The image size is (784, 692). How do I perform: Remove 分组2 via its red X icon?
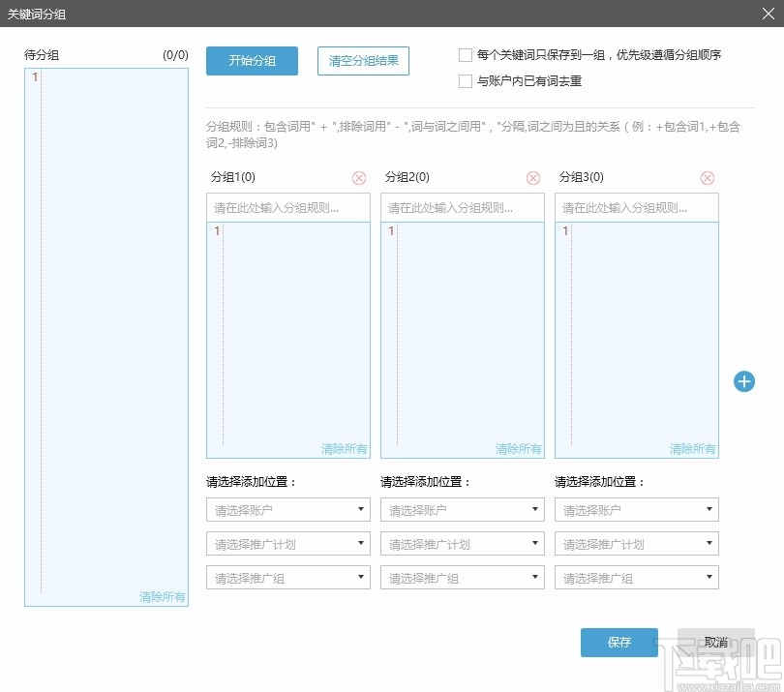532,177
